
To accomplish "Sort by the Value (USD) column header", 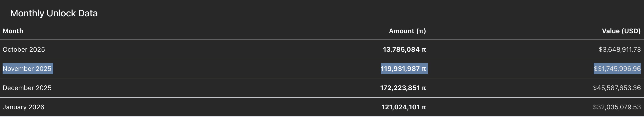I will (621, 31).
